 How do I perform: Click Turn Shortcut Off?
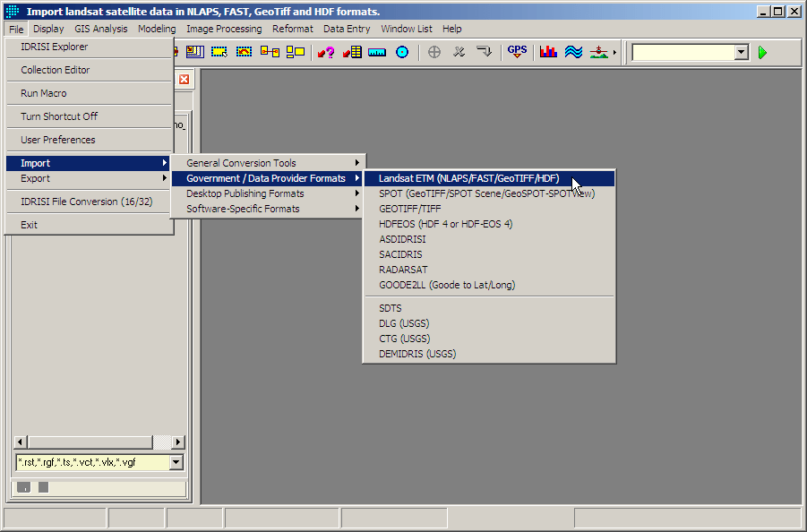[89, 116]
